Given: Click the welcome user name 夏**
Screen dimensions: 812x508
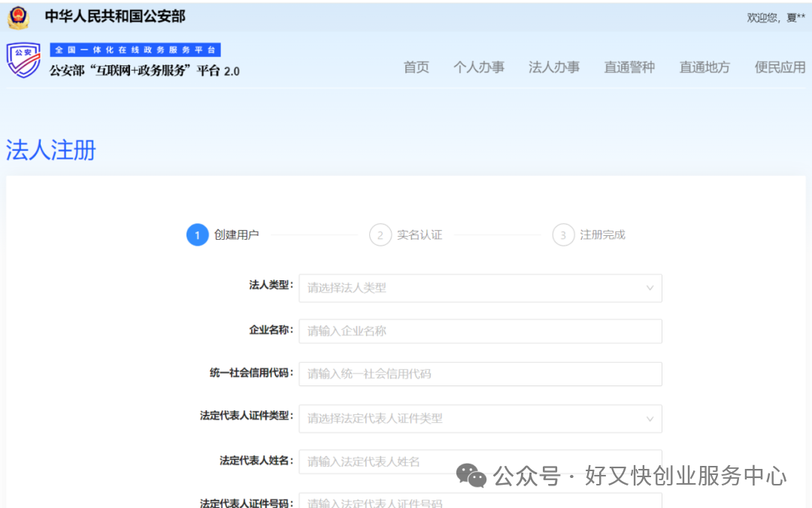Looking at the screenshot, I should [796, 17].
